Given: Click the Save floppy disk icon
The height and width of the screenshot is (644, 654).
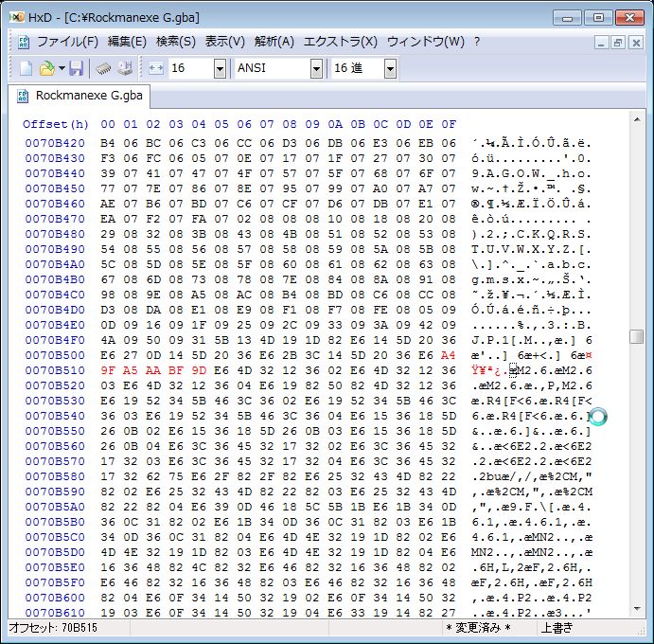Looking at the screenshot, I should click(76, 68).
